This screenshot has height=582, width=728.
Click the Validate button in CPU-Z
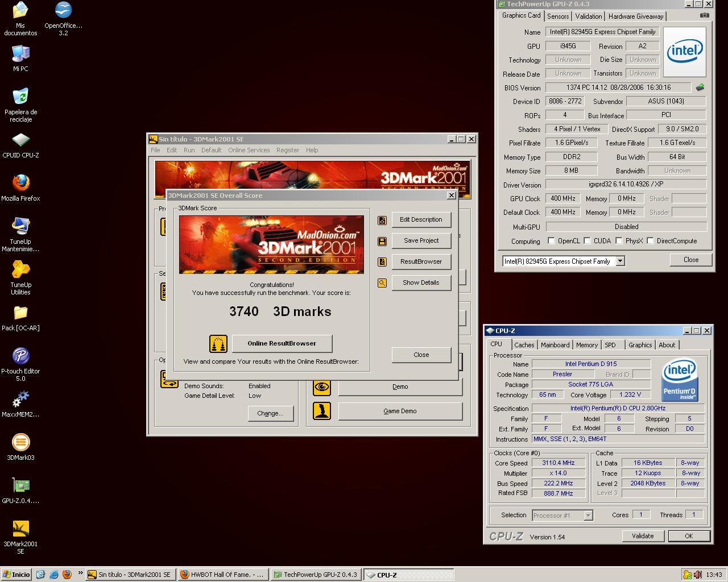pos(642,536)
